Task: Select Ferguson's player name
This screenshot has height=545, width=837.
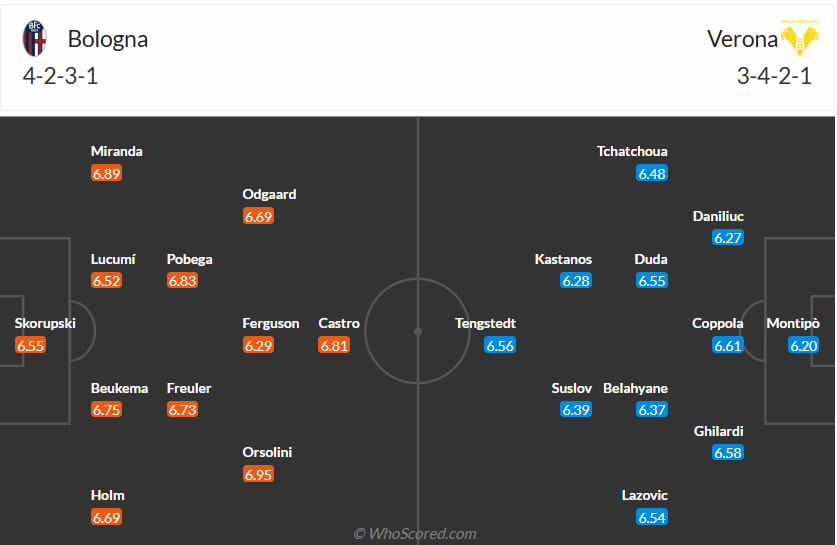Action: coord(271,323)
